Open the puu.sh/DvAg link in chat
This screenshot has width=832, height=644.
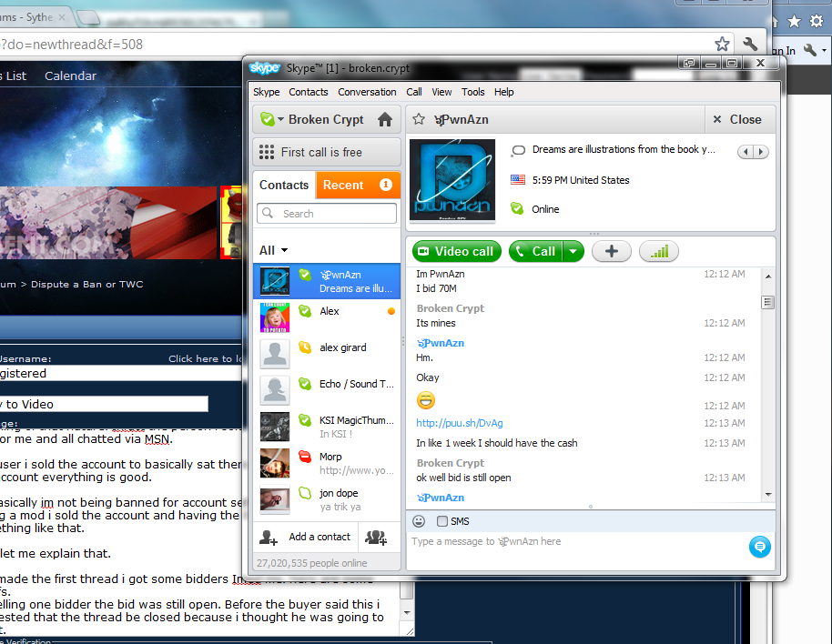click(460, 423)
